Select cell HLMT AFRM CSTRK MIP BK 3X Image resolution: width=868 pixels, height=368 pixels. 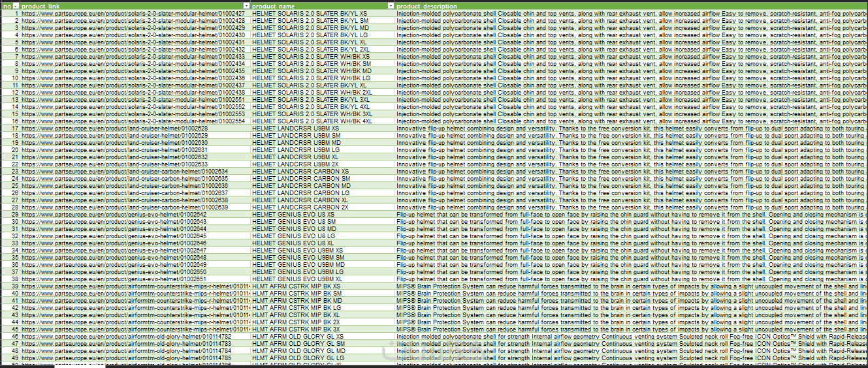(323, 329)
